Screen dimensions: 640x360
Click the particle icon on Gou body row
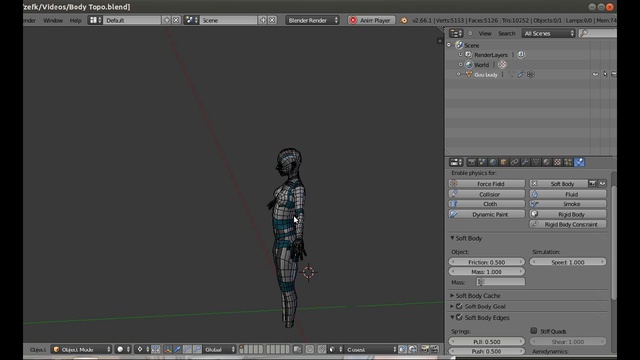coord(531,75)
